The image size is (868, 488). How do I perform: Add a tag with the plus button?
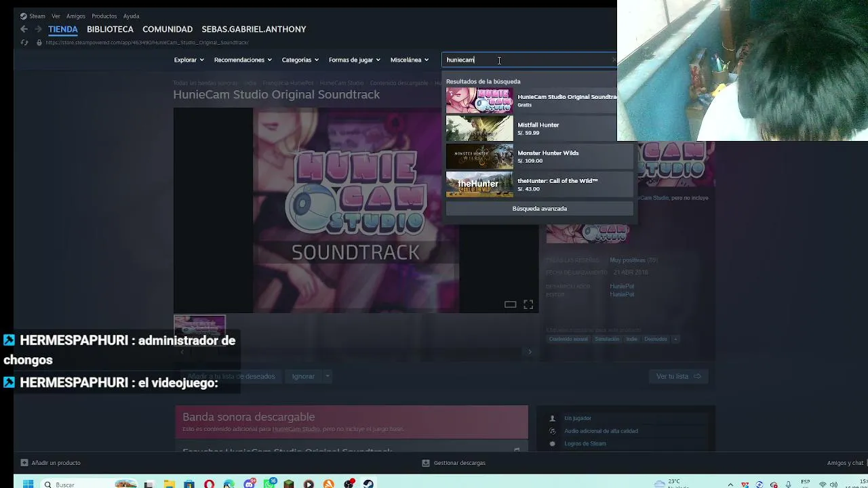tap(675, 339)
